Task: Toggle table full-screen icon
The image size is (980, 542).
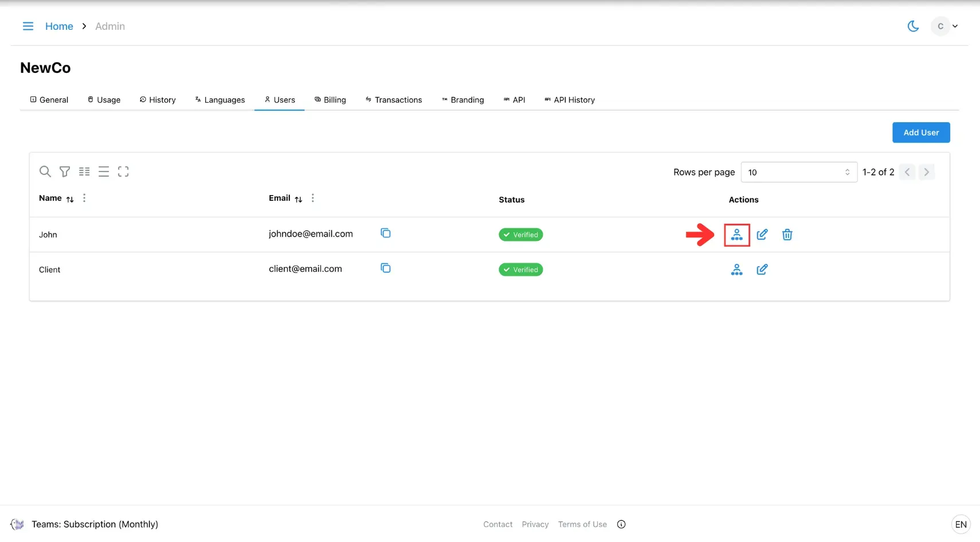Action: point(123,171)
